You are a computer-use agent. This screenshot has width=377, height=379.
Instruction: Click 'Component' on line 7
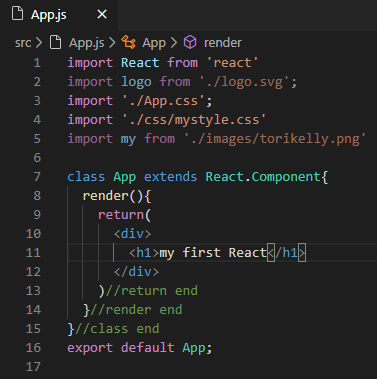point(286,177)
